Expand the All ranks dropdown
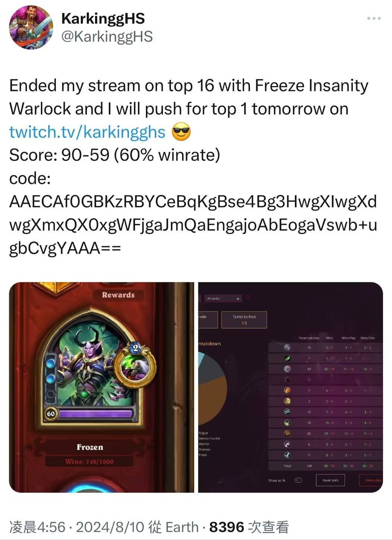392x540 pixels. 223,298
